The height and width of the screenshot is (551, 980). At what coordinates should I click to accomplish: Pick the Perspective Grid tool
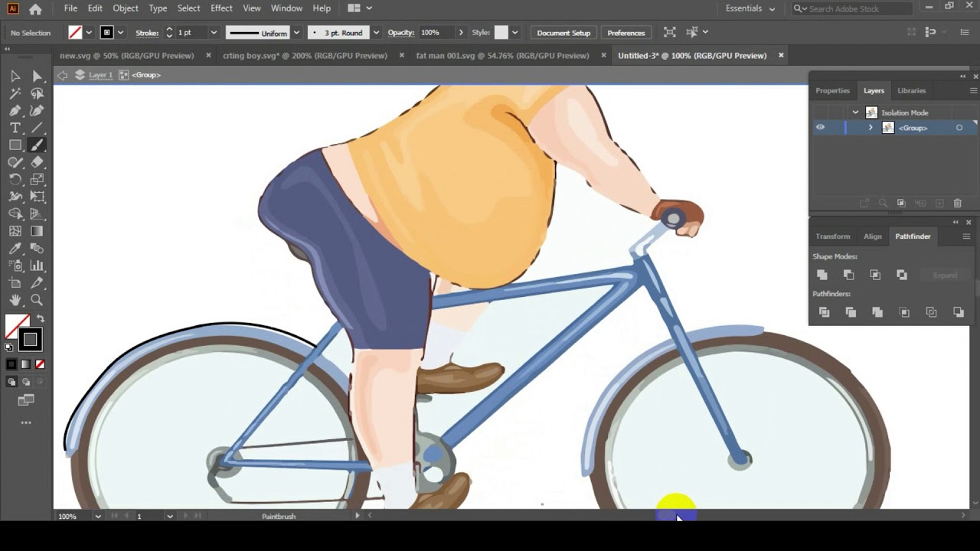tap(37, 214)
